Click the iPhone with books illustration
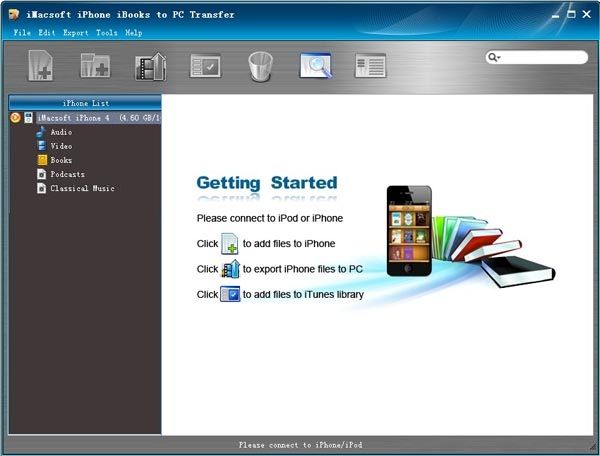The image size is (600, 456). click(470, 235)
